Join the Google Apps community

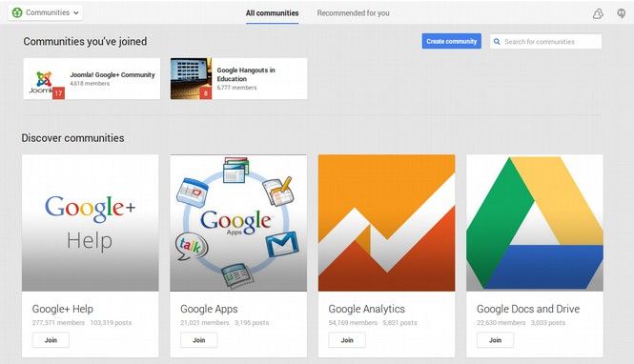point(199,340)
